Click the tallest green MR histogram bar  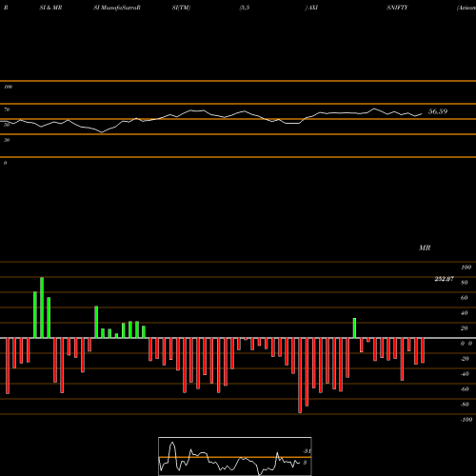(42, 307)
